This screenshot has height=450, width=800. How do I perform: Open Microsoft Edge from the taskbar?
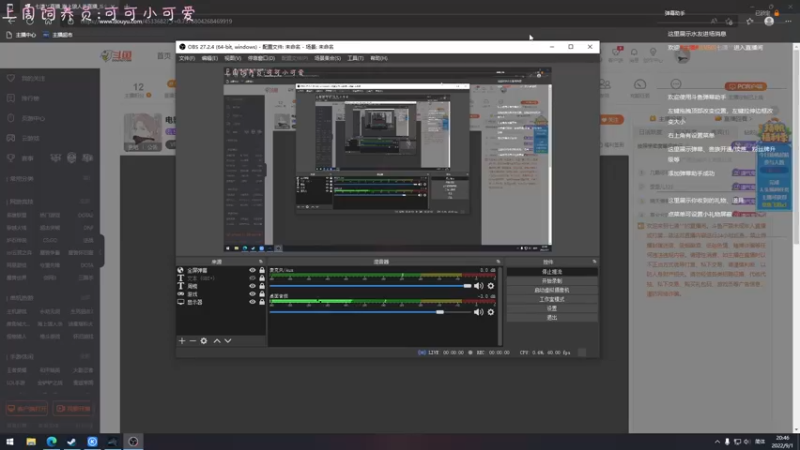pos(52,441)
